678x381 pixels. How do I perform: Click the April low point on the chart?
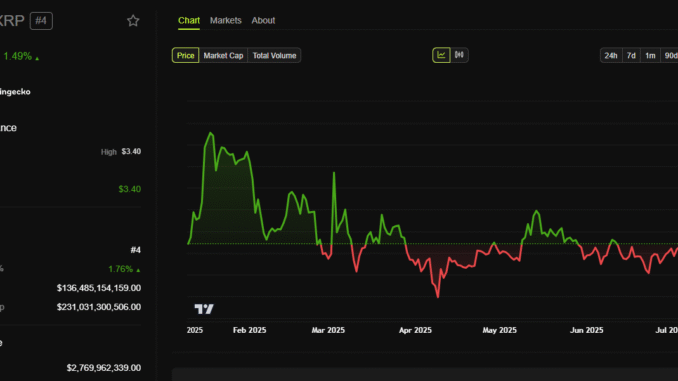(438, 297)
